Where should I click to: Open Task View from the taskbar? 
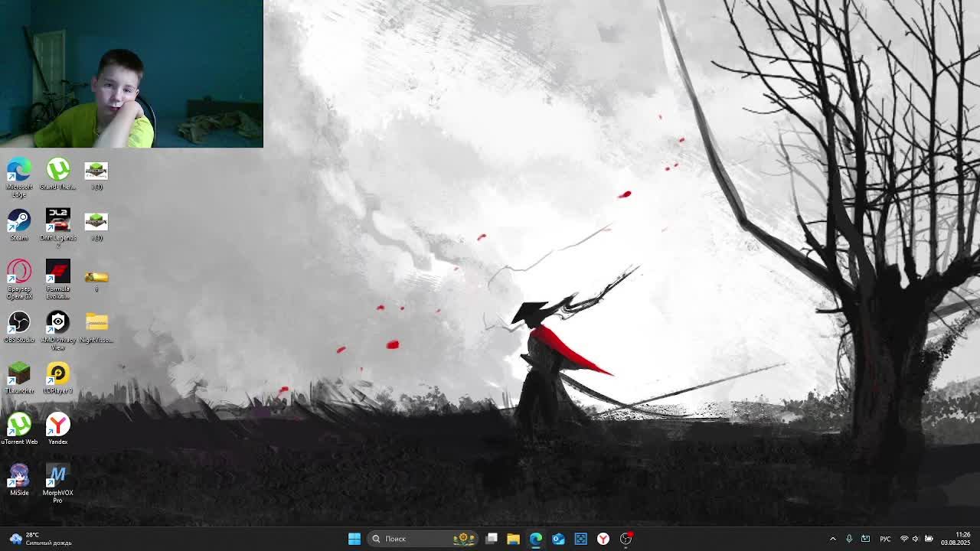tap(492, 539)
